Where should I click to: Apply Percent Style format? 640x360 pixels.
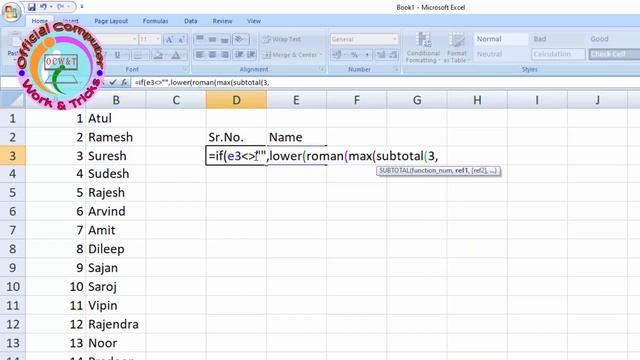click(x=354, y=55)
